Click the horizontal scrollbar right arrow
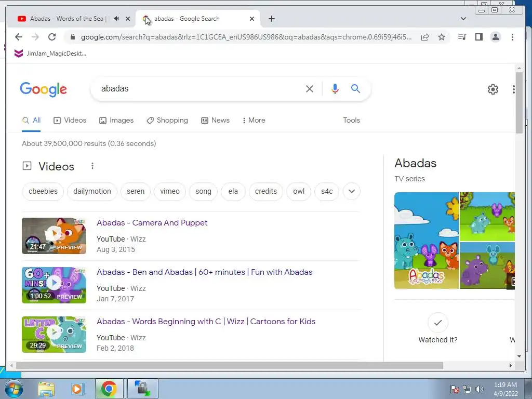The width and height of the screenshot is (532, 399). pyautogui.click(x=510, y=365)
